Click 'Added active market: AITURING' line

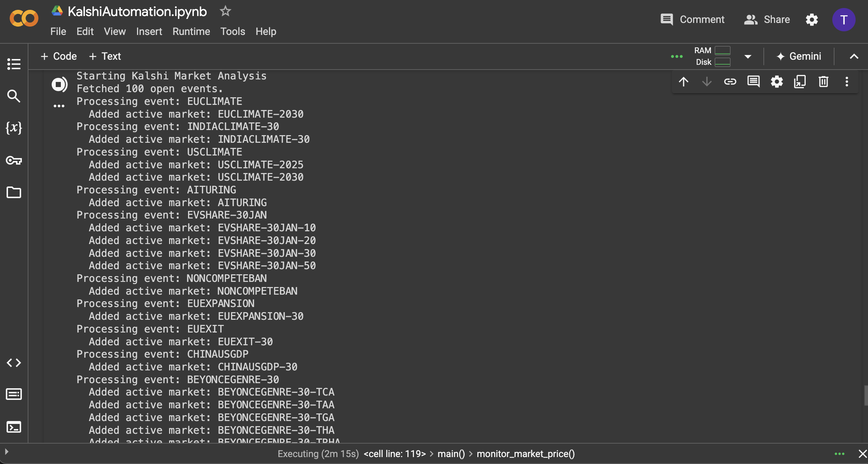(x=178, y=202)
